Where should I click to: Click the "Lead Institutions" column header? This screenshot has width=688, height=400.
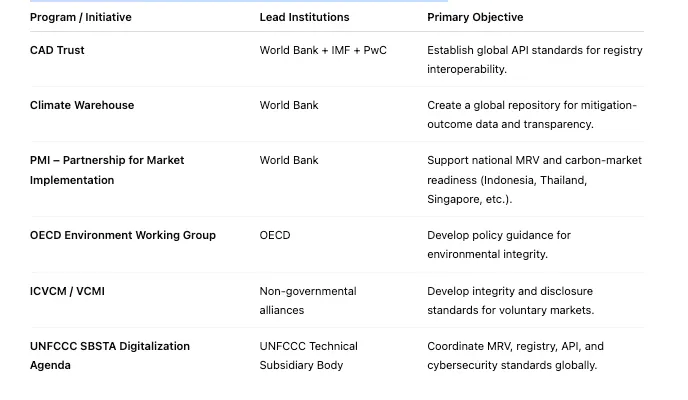tap(304, 17)
